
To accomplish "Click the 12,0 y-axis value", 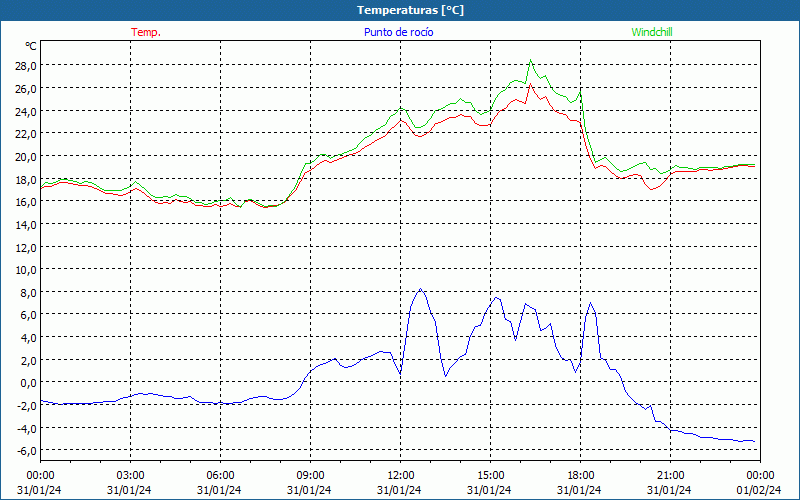I will click(x=26, y=247).
